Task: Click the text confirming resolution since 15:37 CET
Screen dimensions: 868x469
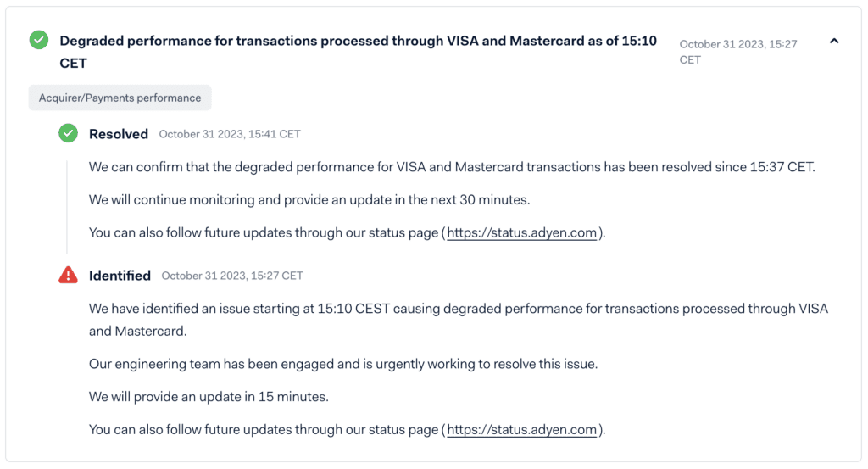Action: click(x=452, y=167)
